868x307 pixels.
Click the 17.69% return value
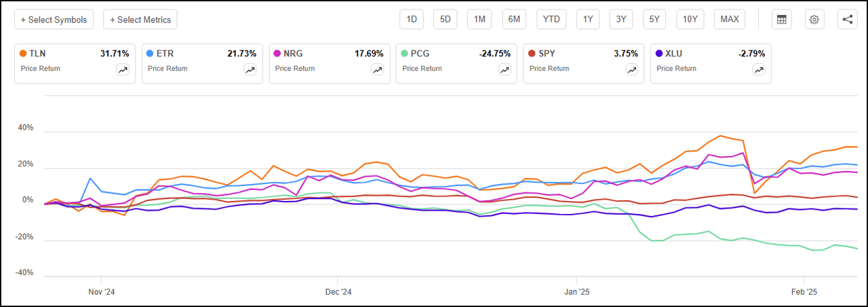pos(369,54)
